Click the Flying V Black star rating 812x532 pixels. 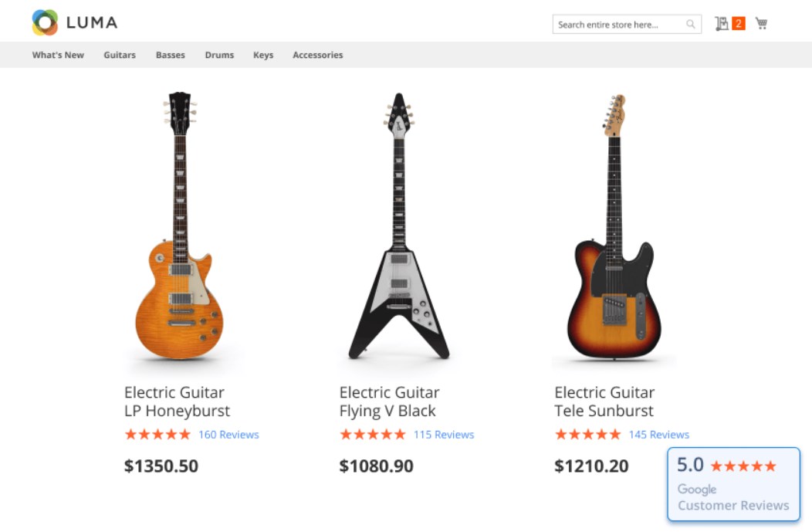[x=373, y=435]
